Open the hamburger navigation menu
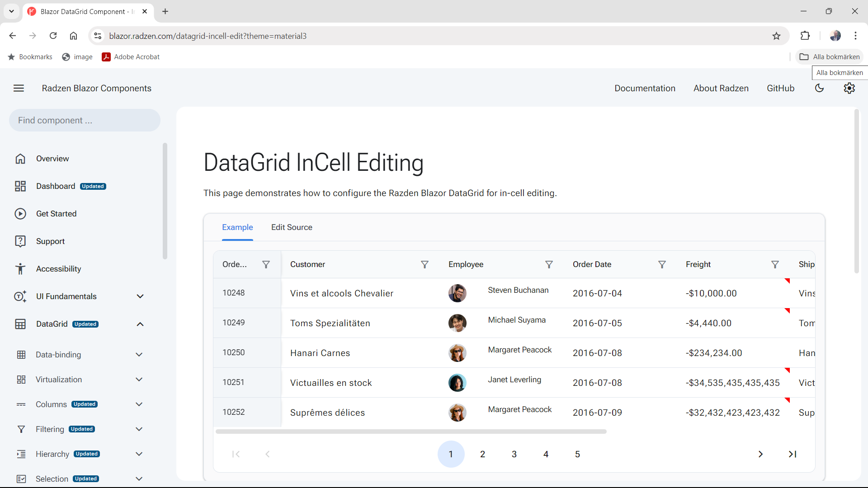868x488 pixels. click(19, 88)
